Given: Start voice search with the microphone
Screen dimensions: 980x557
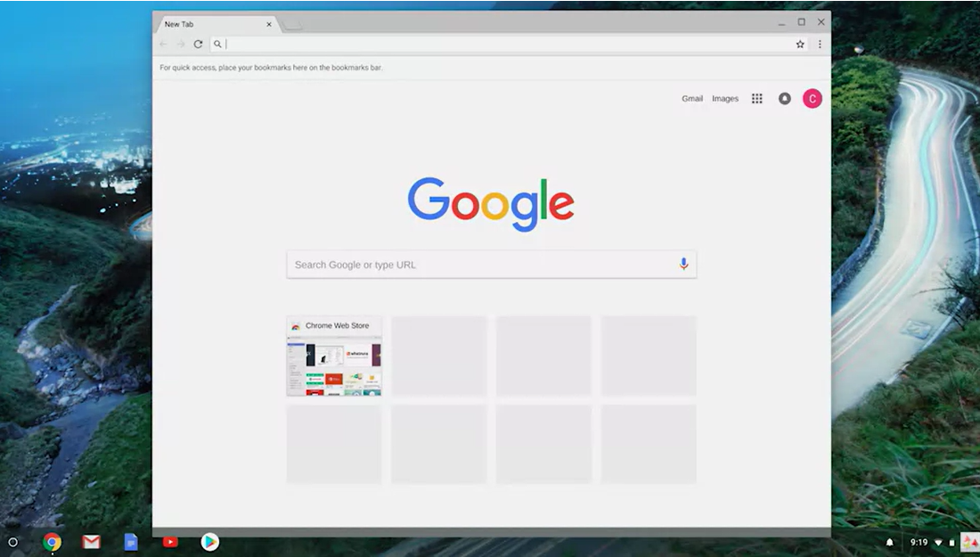Looking at the screenshot, I should coord(683,264).
